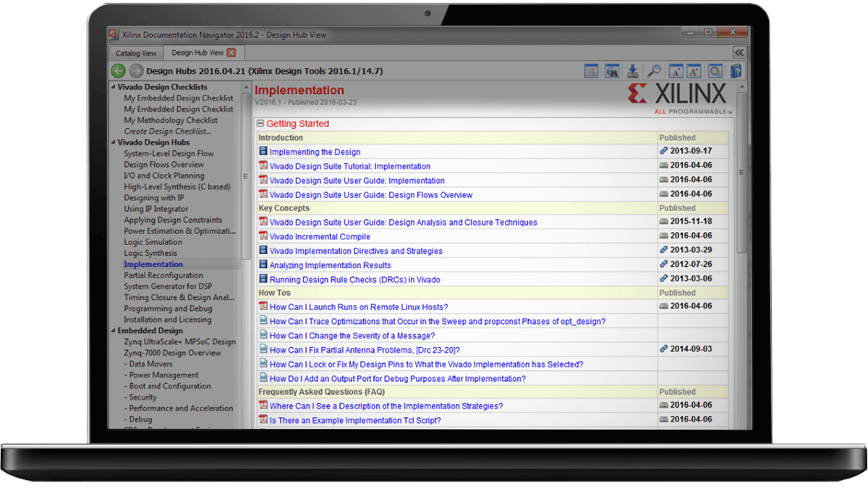The height and width of the screenshot is (488, 868).
Task: Open User Guide: Design Flows Overview link
Action: [371, 195]
